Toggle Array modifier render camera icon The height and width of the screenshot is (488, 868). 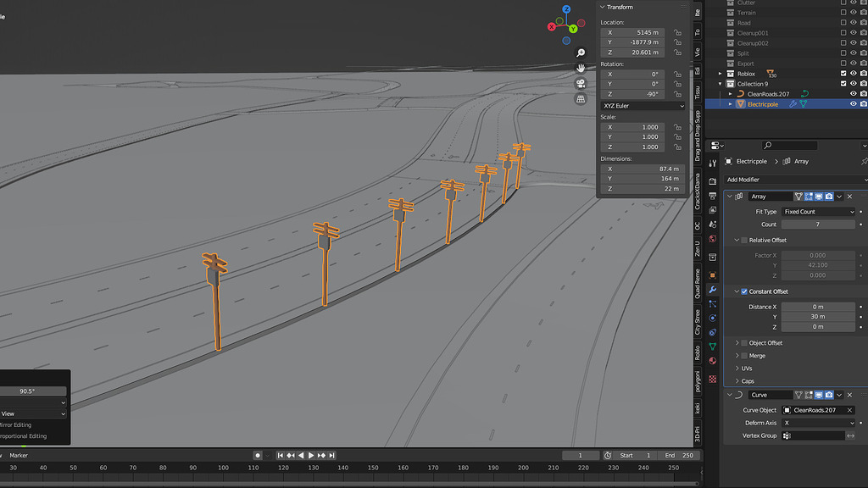828,197
